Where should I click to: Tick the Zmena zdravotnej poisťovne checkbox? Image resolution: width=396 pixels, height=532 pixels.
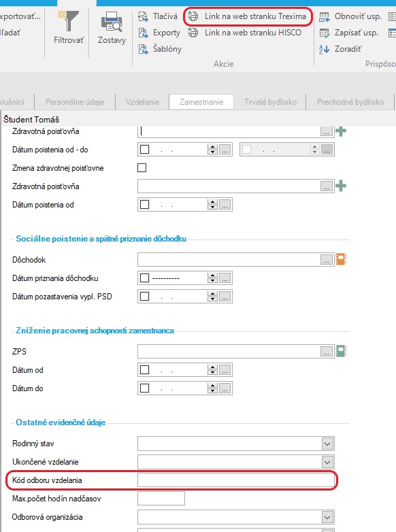tap(142, 167)
